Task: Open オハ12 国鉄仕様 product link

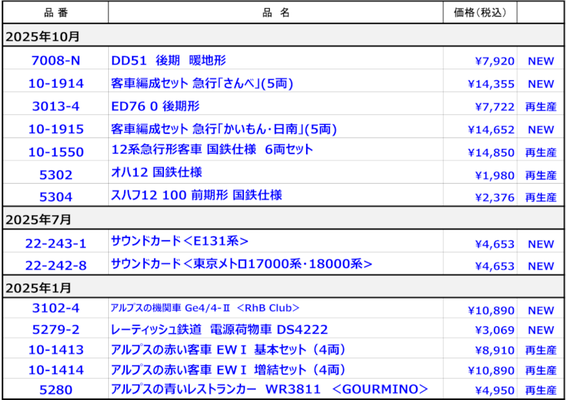Action: 156,172
